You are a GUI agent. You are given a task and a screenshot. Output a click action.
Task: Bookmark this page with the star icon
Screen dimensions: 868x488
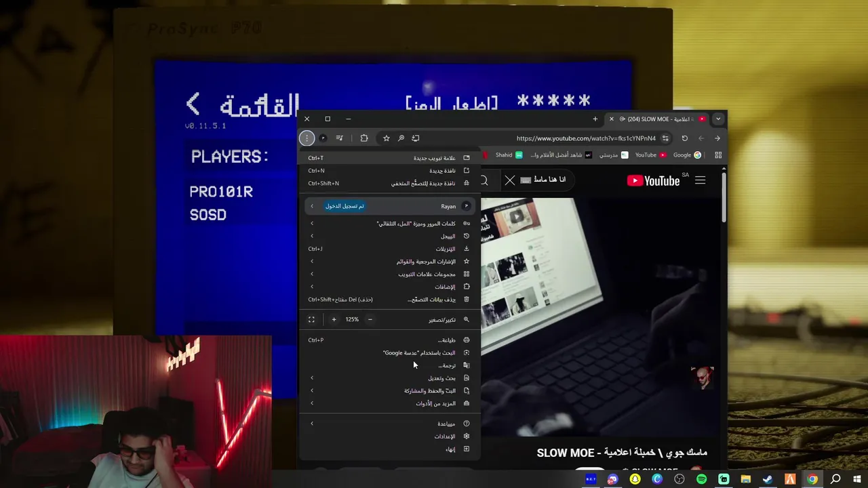387,138
